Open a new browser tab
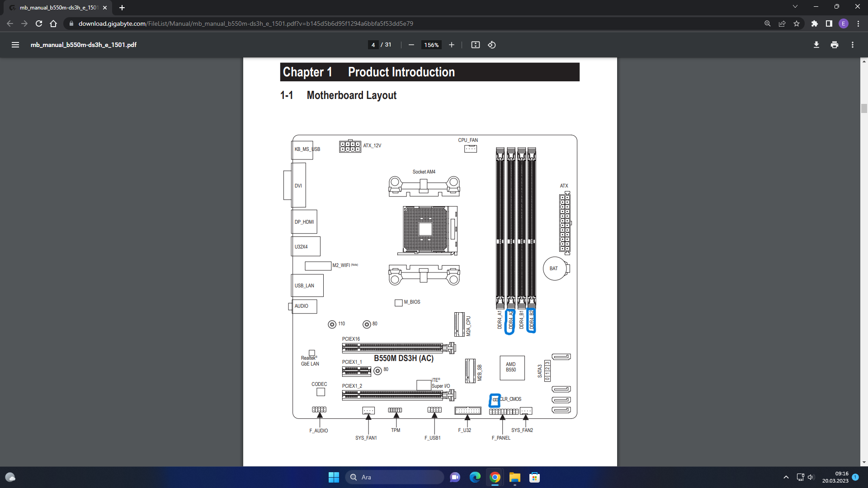Screen dimensions: 868x488 pos(122,8)
